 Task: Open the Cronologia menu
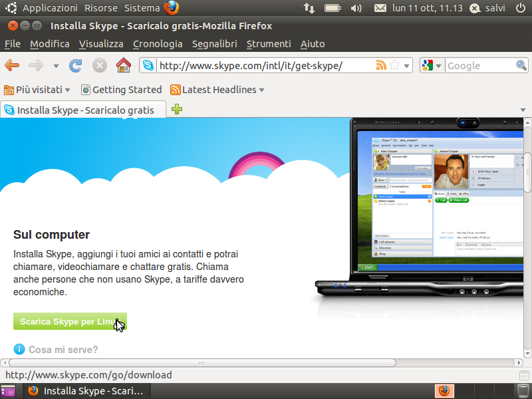point(158,44)
